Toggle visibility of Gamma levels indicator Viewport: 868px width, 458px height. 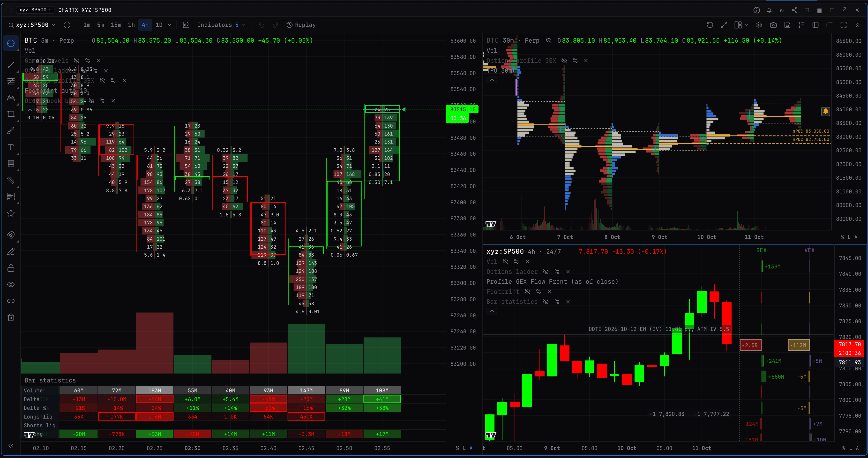[x=76, y=61]
